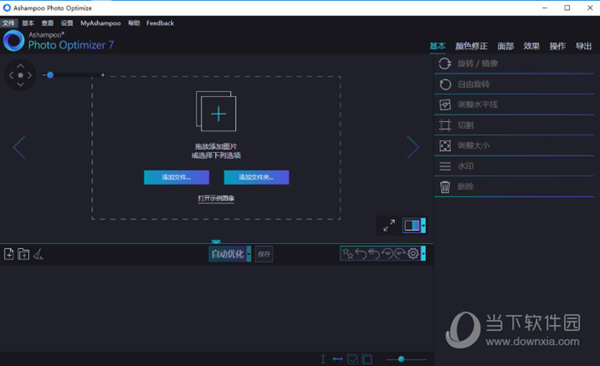Enter fullscreen with the expand arrows icon
The width and height of the screenshot is (600, 366).
click(x=389, y=225)
